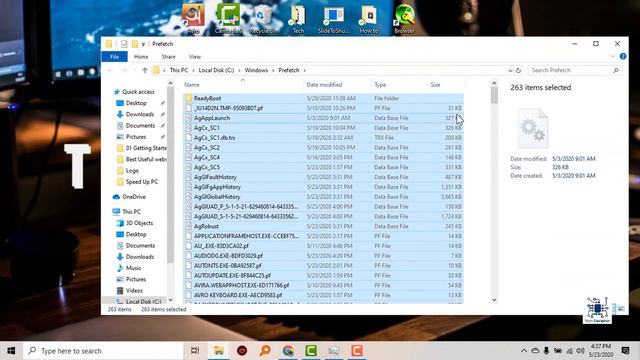640x360 pixels.
Task: Open Google Chrome from the taskbar
Action: (288, 351)
